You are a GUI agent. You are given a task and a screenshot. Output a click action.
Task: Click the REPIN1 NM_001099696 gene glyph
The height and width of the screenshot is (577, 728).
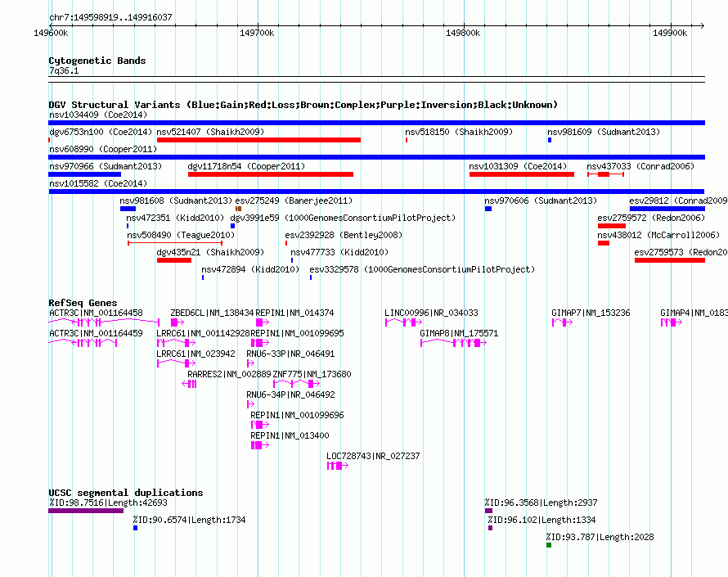click(x=260, y=425)
